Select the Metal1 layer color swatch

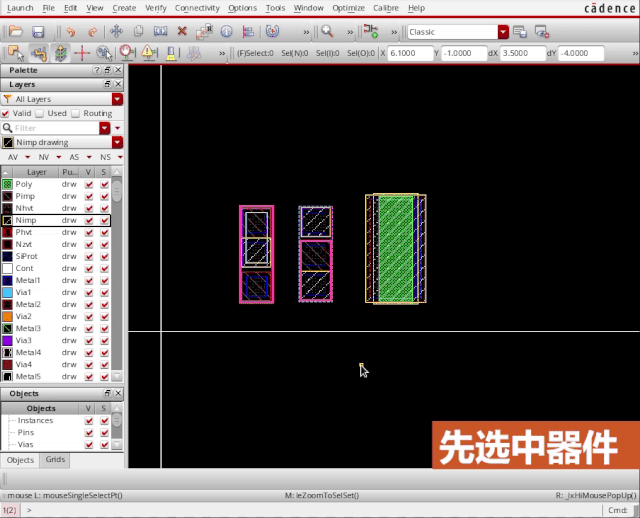coord(7,280)
